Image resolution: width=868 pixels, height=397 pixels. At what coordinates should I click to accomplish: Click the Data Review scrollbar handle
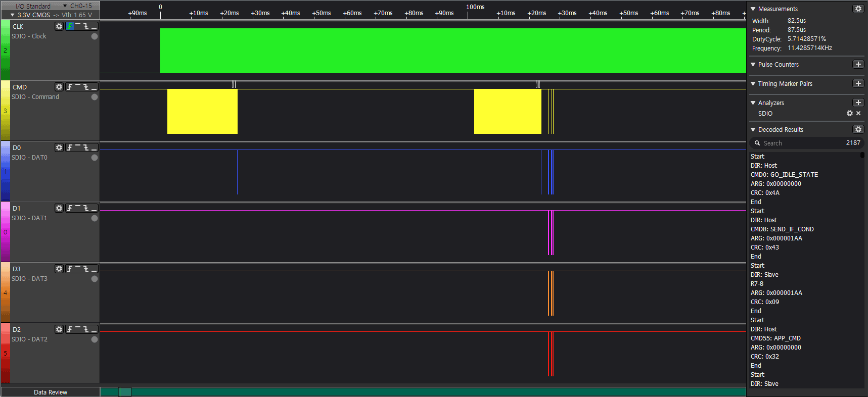click(x=125, y=392)
